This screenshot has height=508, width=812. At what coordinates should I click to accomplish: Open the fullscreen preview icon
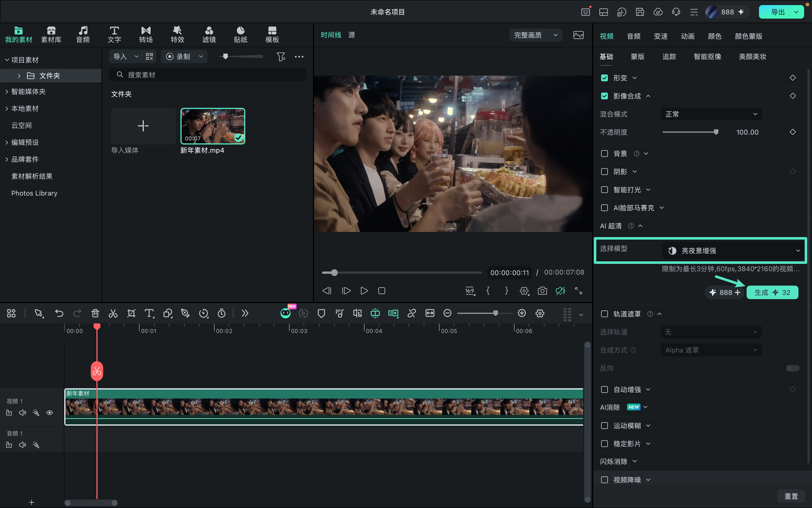[579, 291]
